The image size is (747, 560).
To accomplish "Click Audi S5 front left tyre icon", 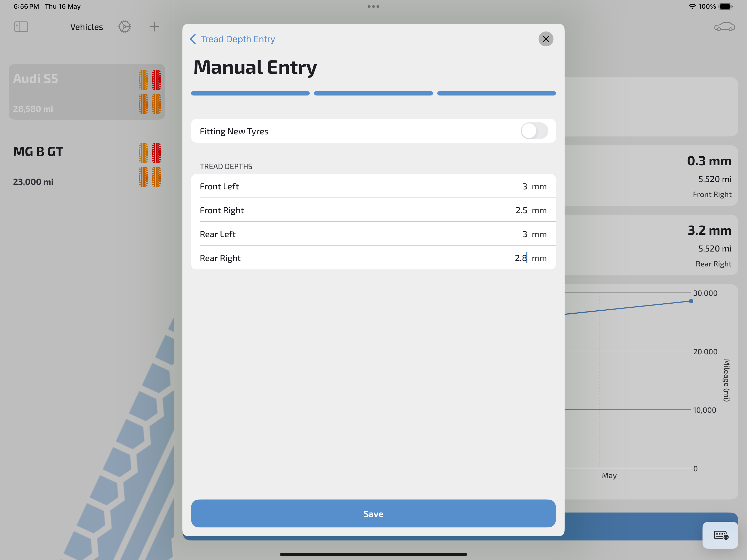I will (x=143, y=80).
